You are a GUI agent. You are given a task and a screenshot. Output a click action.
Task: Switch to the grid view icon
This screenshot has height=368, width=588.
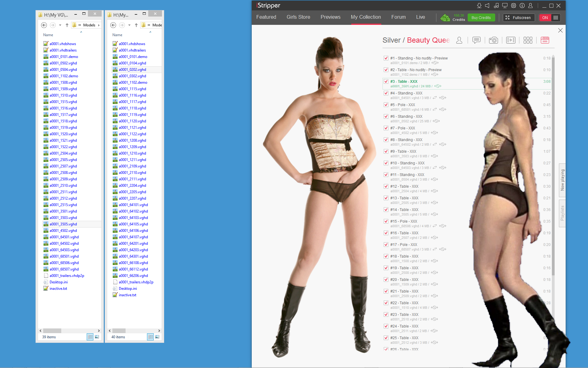pyautogui.click(x=528, y=40)
